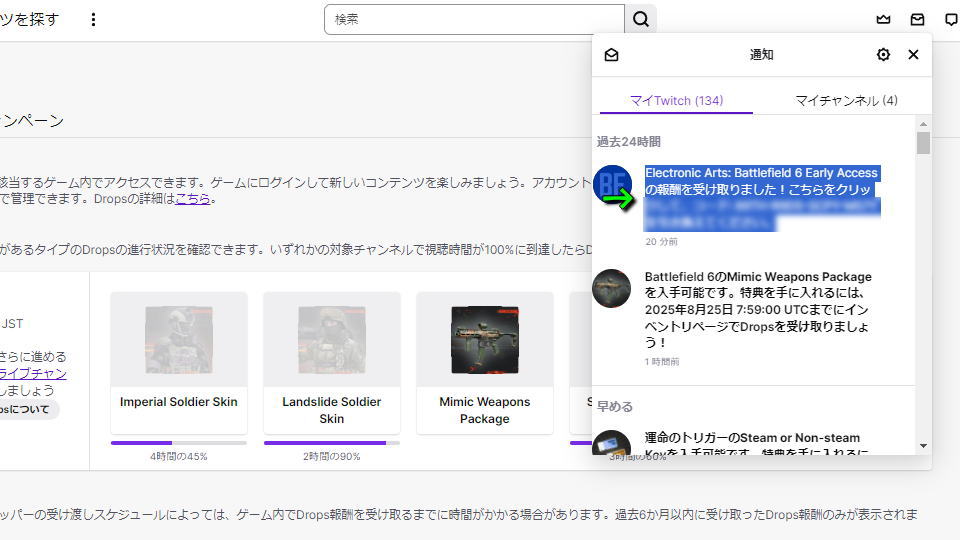Click the Landslide Soldier 90% progress bar
The height and width of the screenshot is (540, 960).
click(x=332, y=443)
